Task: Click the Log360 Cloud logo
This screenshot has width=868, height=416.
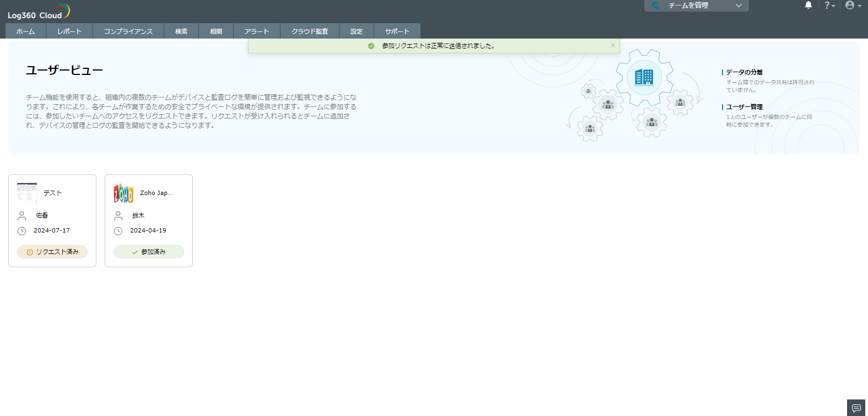Action: (x=39, y=12)
